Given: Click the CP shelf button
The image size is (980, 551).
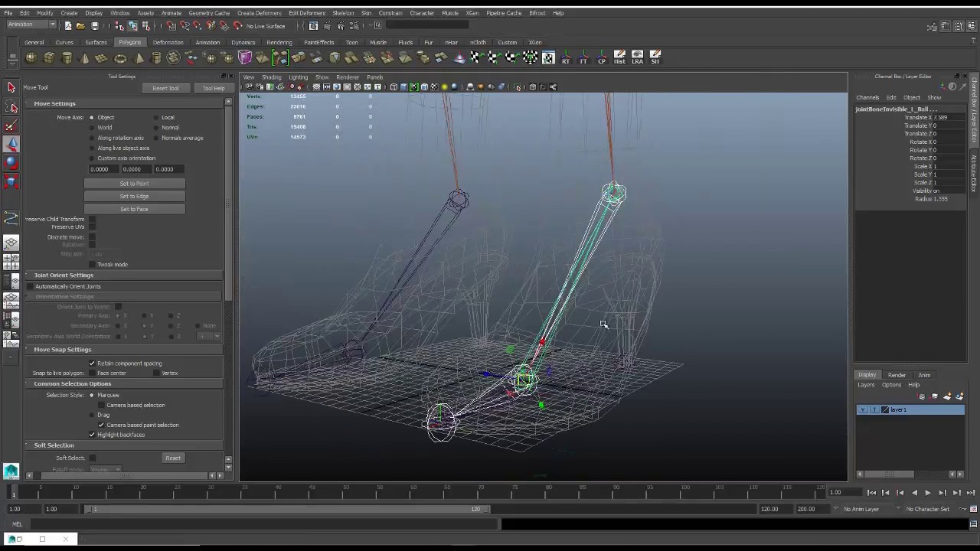Looking at the screenshot, I should [x=601, y=57].
